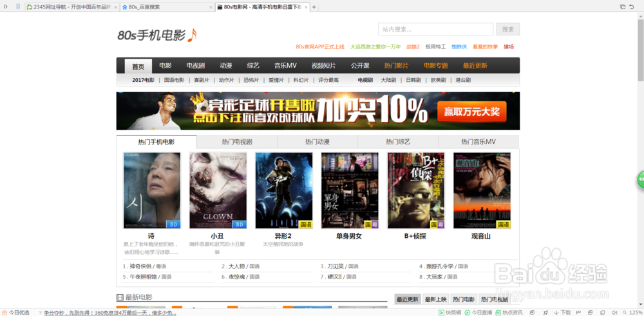Click the undo-closed-tab icon at top right
Image resolution: width=644 pixels, height=316 pixels.
[631, 6]
